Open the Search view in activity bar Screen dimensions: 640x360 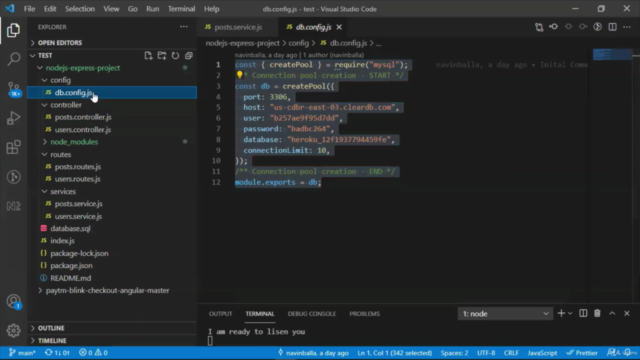point(13,59)
